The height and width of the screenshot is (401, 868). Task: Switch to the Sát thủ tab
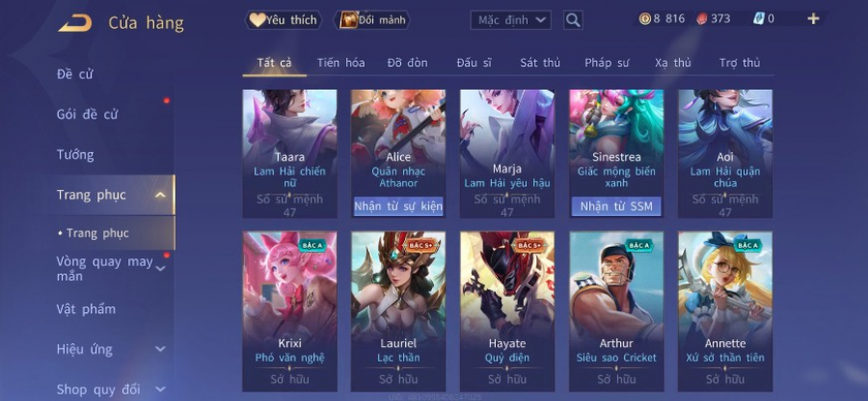(540, 63)
